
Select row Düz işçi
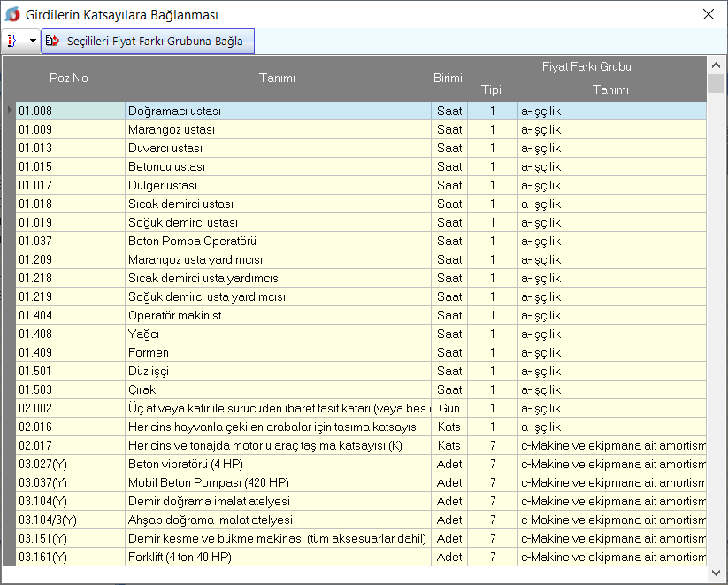[x=361, y=371]
